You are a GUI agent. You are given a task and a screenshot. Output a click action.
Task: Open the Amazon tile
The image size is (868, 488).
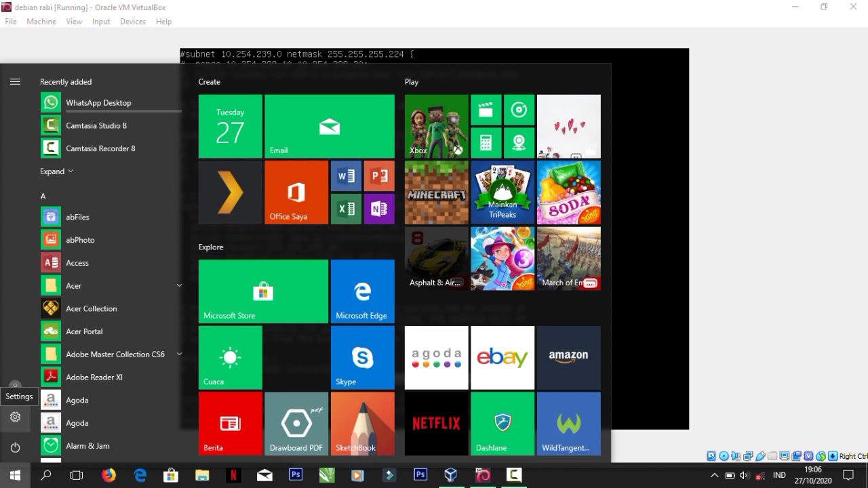(x=568, y=358)
